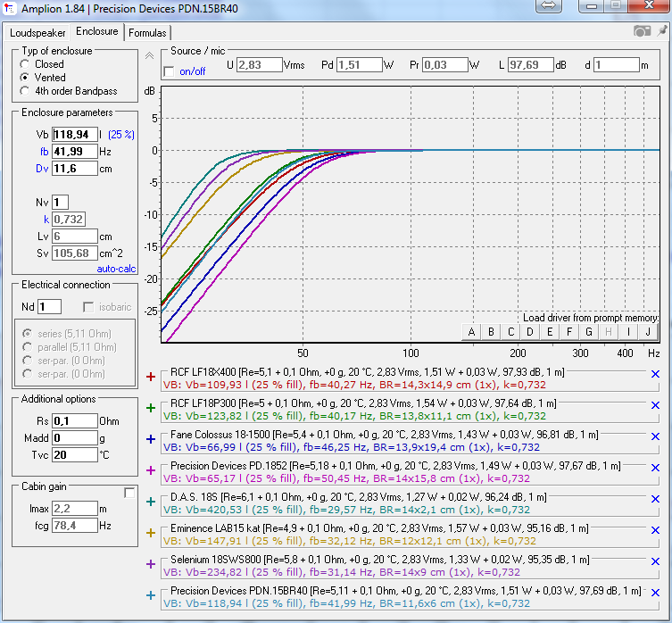Click the pin window icon
The image size is (672, 623).
click(661, 31)
